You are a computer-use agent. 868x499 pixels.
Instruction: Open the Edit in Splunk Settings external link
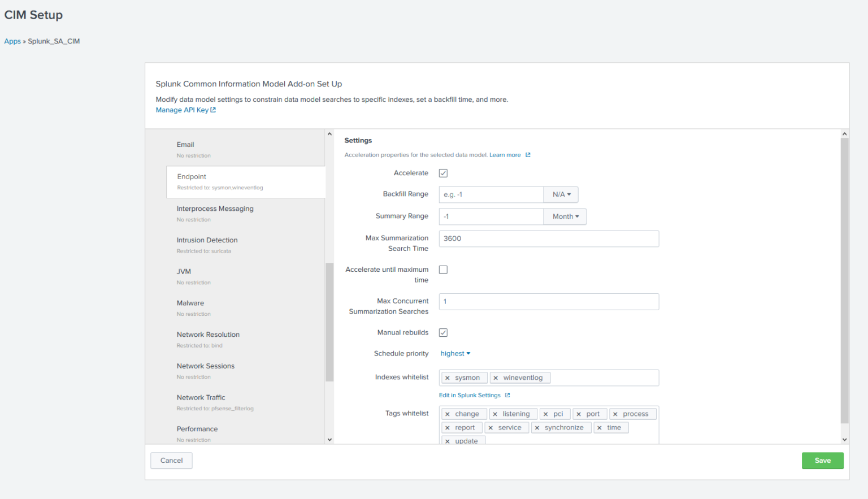[471, 394]
